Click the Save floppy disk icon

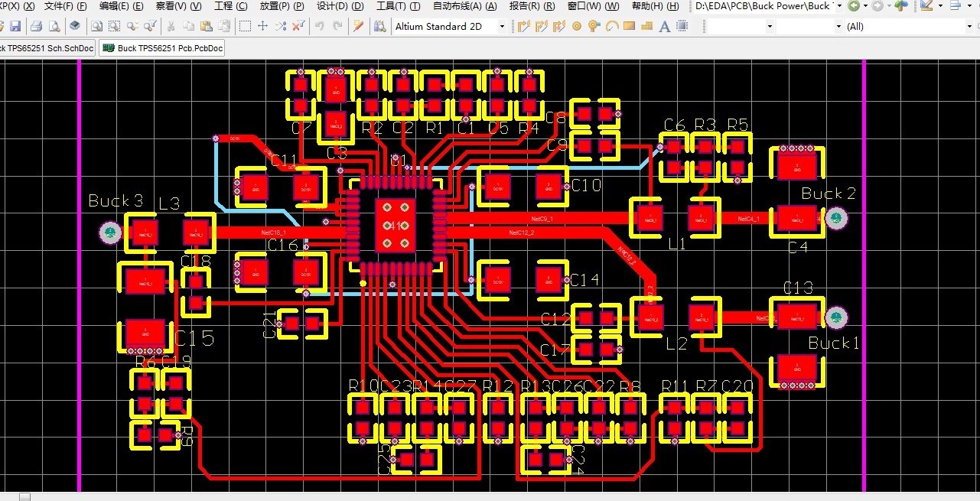[15, 26]
